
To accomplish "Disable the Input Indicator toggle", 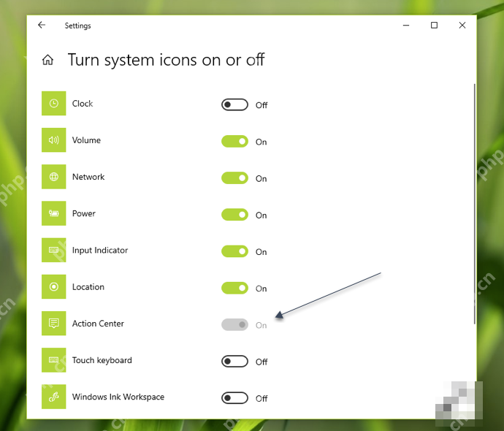I will pos(234,251).
